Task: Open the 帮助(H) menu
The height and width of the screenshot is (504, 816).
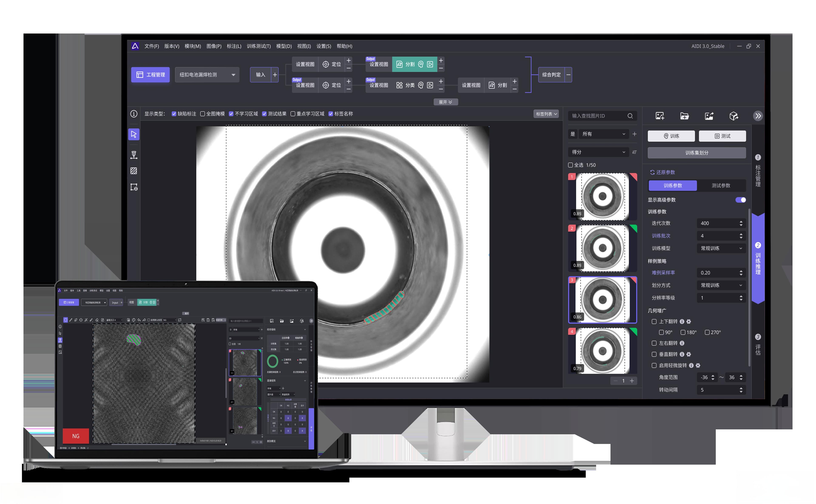Action: [344, 46]
